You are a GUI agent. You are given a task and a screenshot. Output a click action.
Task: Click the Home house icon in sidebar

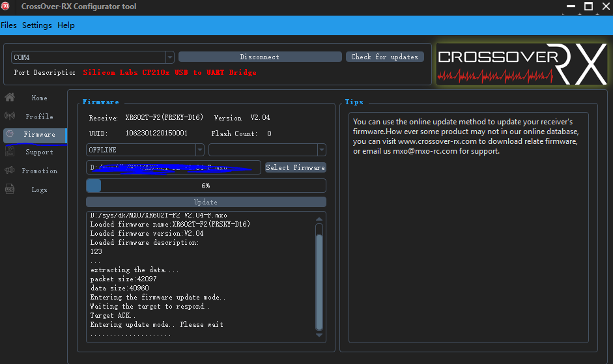[10, 98]
